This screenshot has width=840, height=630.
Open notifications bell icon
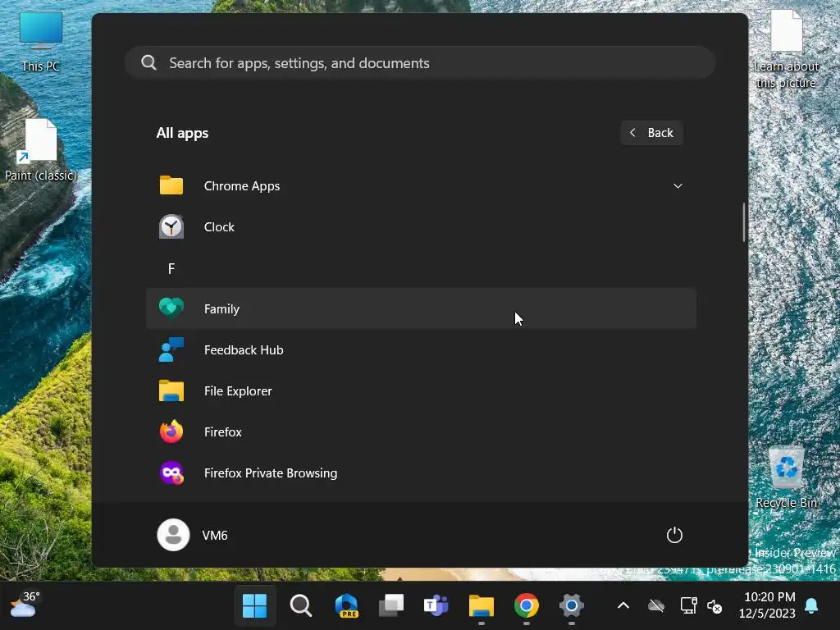pos(811,605)
